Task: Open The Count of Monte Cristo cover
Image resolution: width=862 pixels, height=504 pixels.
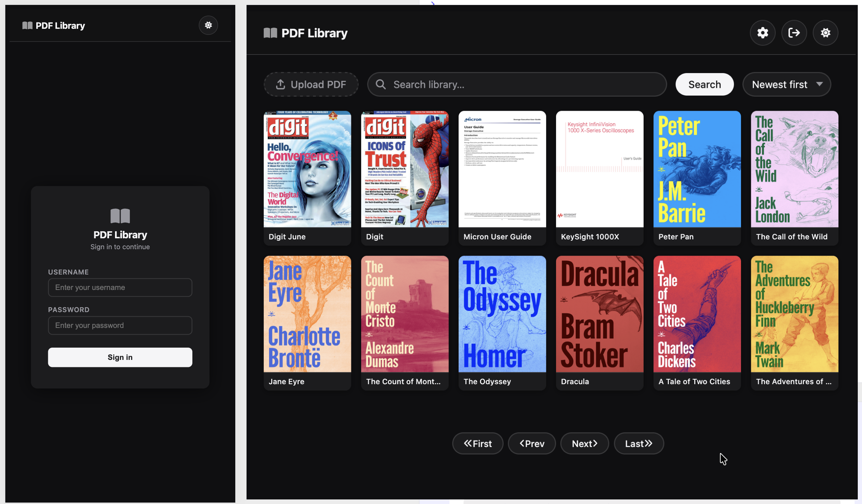Action: click(x=405, y=314)
